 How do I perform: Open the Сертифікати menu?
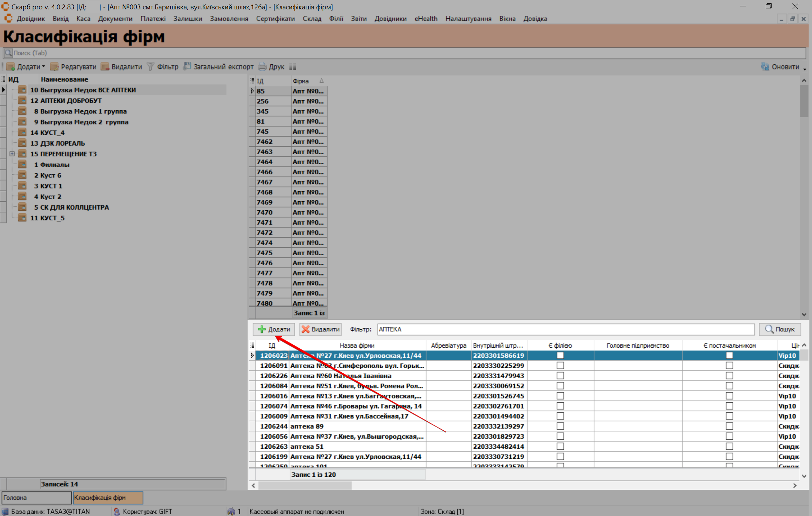tap(275, 19)
